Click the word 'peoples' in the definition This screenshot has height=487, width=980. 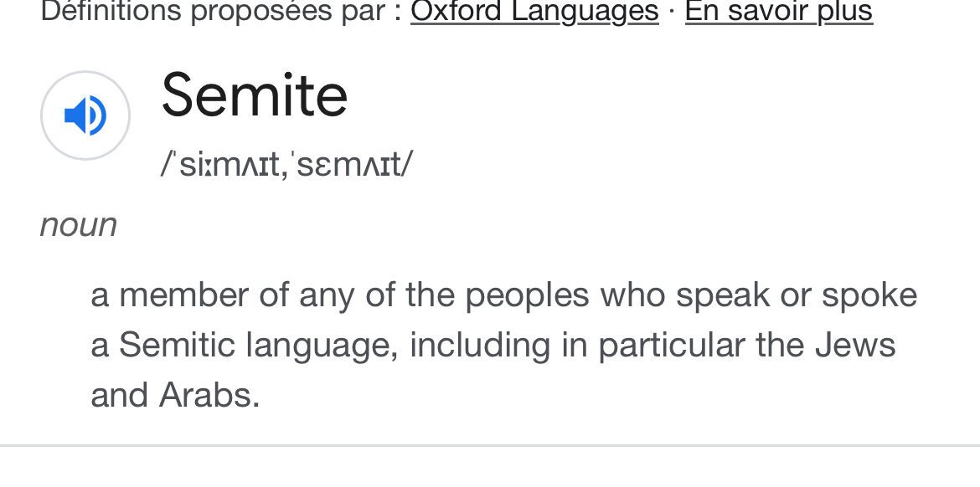coord(527,296)
